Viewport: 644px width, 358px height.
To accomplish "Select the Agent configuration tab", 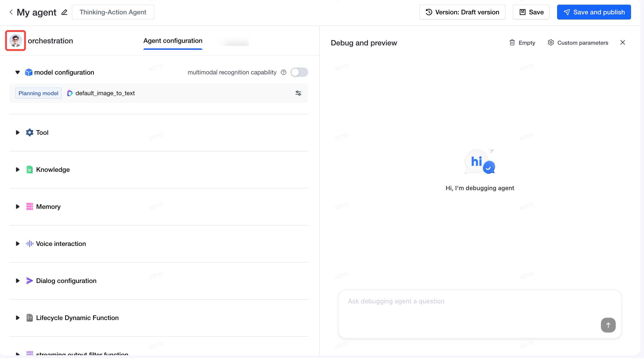I will tap(173, 41).
